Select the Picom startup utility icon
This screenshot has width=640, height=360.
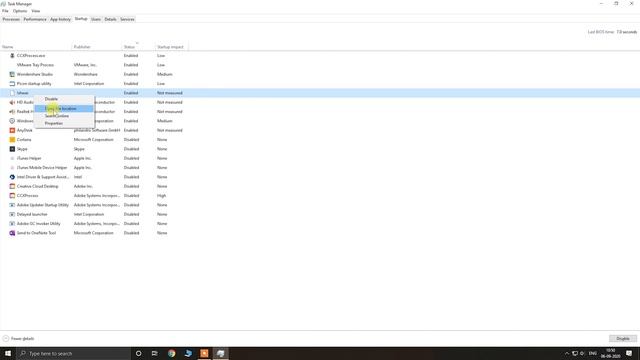12,84
